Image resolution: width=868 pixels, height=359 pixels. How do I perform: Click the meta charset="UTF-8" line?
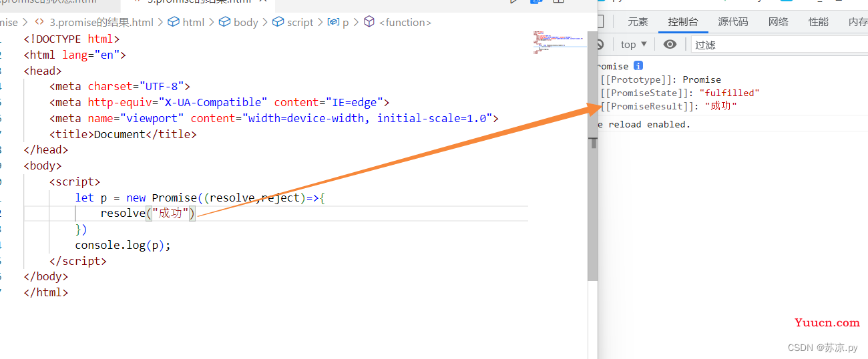tap(120, 86)
